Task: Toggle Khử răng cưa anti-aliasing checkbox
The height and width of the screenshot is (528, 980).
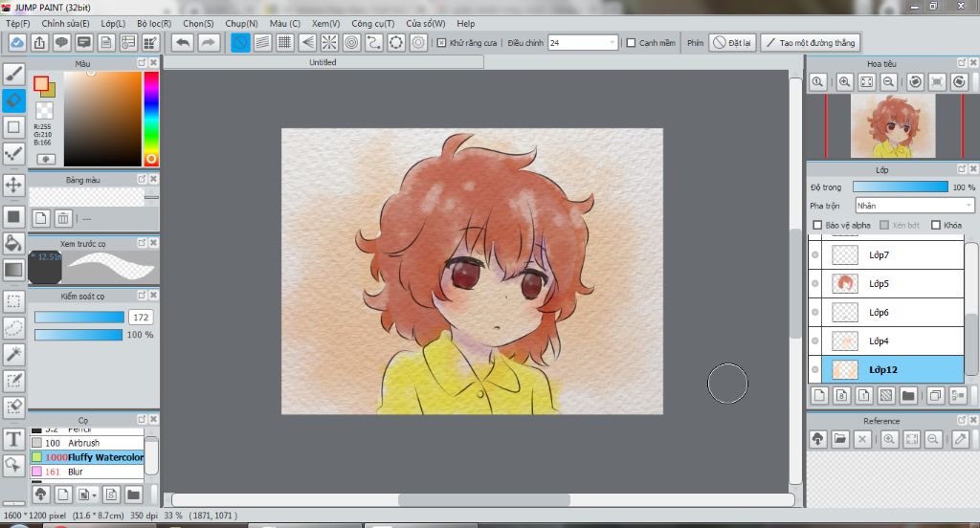Action: 442,42
